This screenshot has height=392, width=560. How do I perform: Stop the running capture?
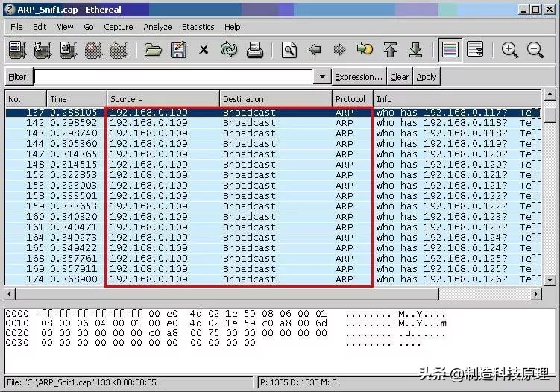[x=93, y=50]
